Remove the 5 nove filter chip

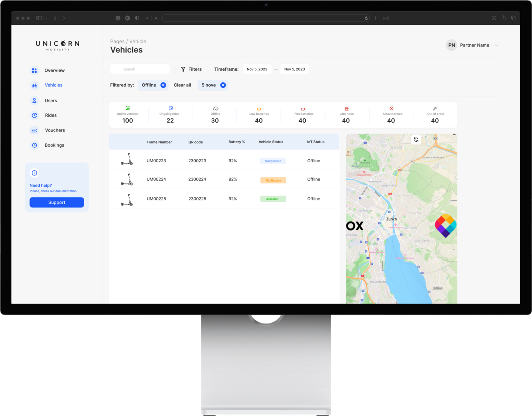point(223,85)
